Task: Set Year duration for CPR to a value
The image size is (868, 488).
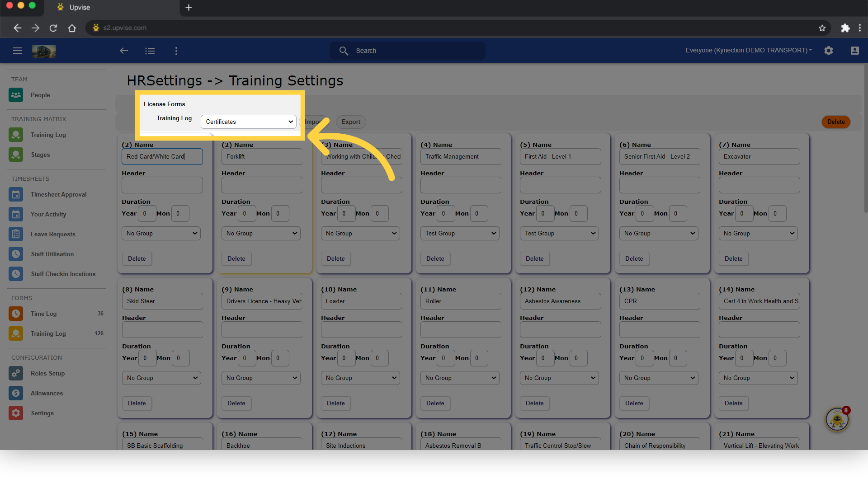Action: (x=645, y=358)
